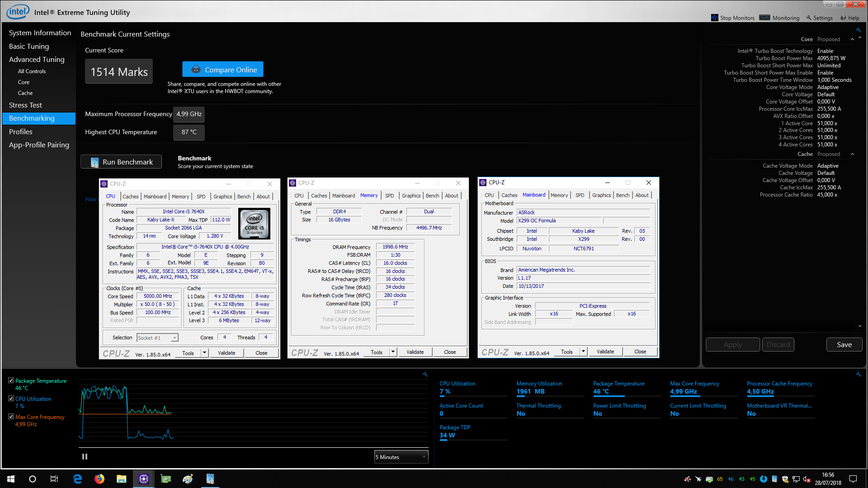Open Monitoring view via its icon
868x488 pixels.
(x=765, y=18)
